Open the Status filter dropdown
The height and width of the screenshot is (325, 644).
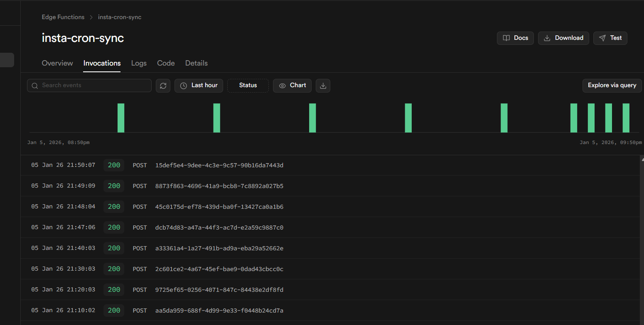(x=248, y=86)
